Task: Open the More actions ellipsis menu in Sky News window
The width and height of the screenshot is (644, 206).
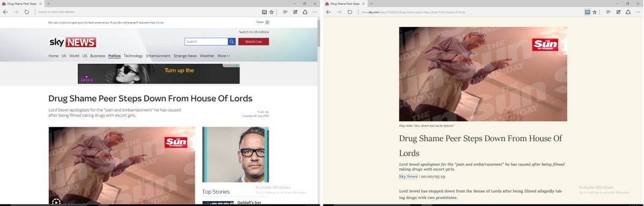Action: [314, 12]
